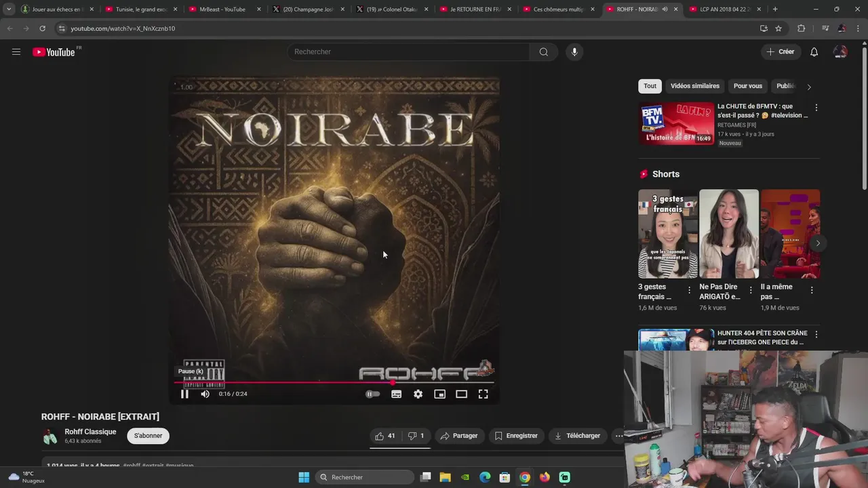Image resolution: width=868 pixels, height=488 pixels.
Task: Seek on the red progress bar
Action: [x=334, y=382]
